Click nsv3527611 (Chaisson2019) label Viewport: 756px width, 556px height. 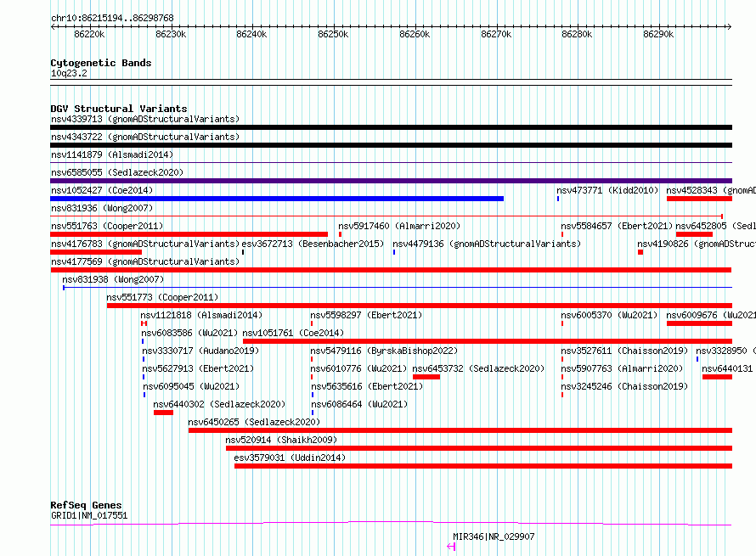click(624, 351)
